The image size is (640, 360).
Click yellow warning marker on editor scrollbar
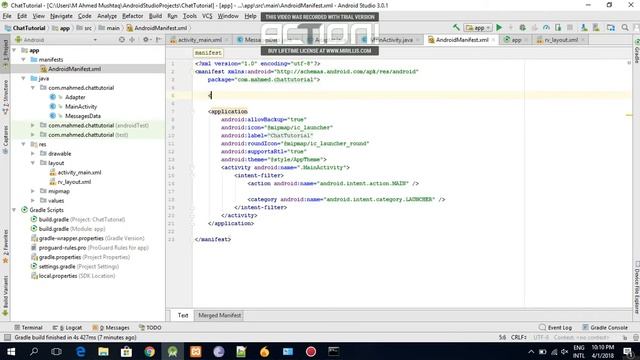coord(629,115)
